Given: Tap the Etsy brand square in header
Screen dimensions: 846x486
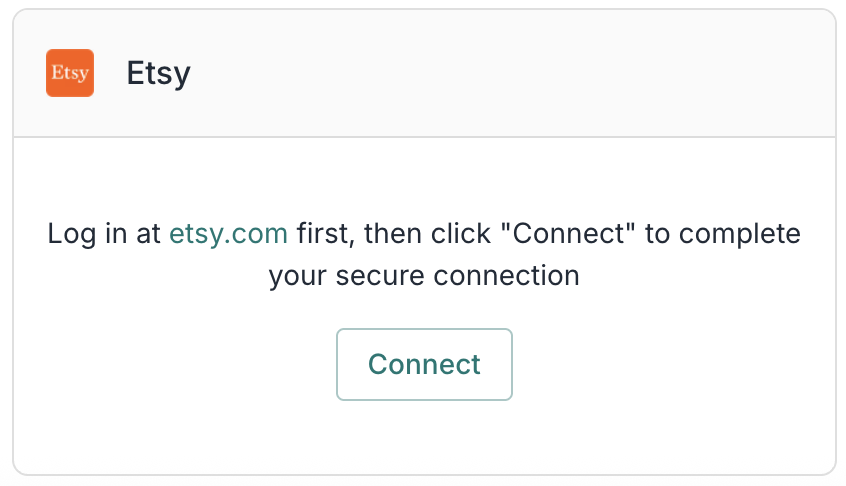Looking at the screenshot, I should click(x=70, y=73).
